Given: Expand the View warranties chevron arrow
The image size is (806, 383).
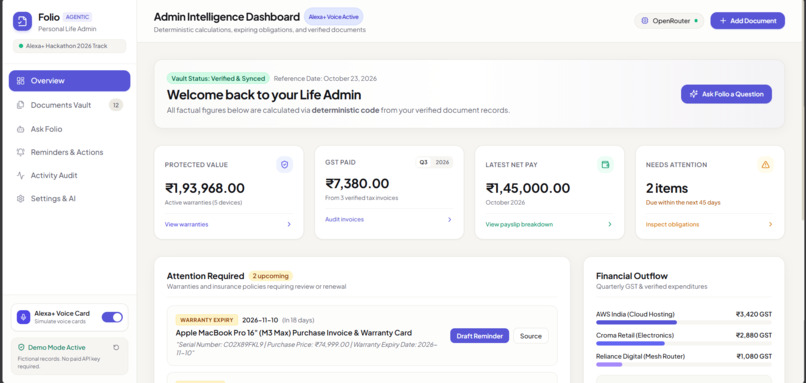Looking at the screenshot, I should click(289, 224).
